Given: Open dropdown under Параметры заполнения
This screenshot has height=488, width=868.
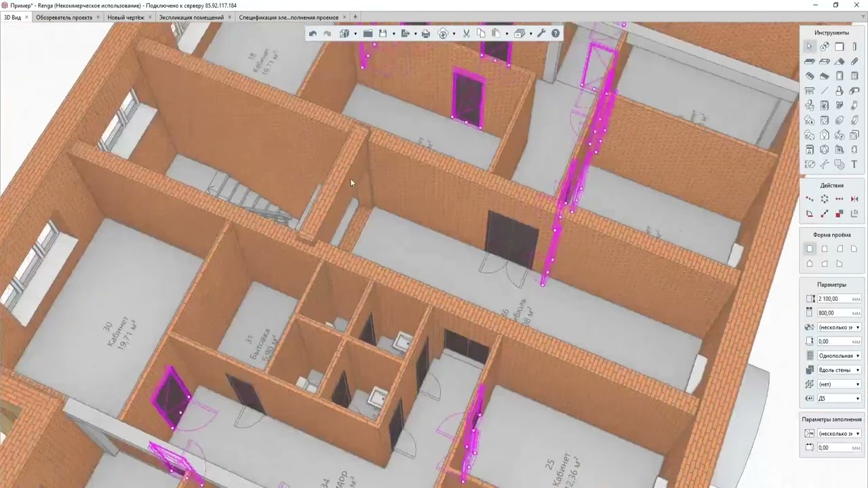Looking at the screenshot, I should coord(840,433).
